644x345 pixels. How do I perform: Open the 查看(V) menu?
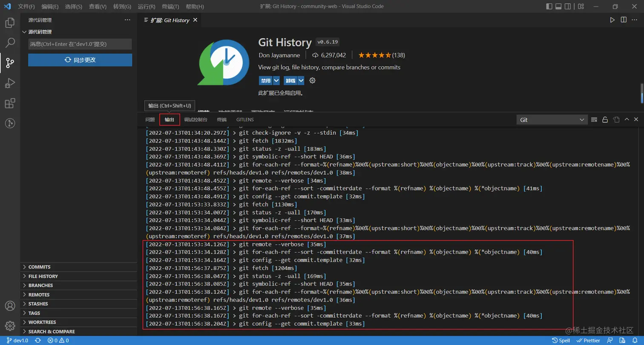[x=98, y=6]
